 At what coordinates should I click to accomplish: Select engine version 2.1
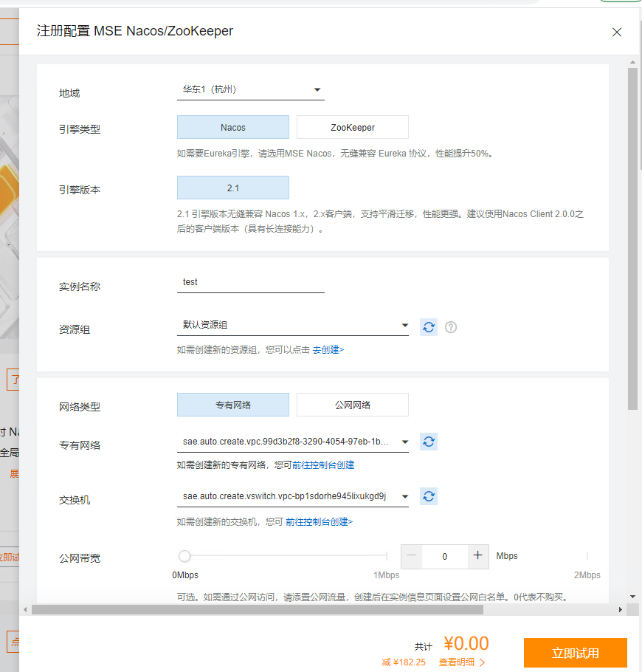pyautogui.click(x=232, y=188)
